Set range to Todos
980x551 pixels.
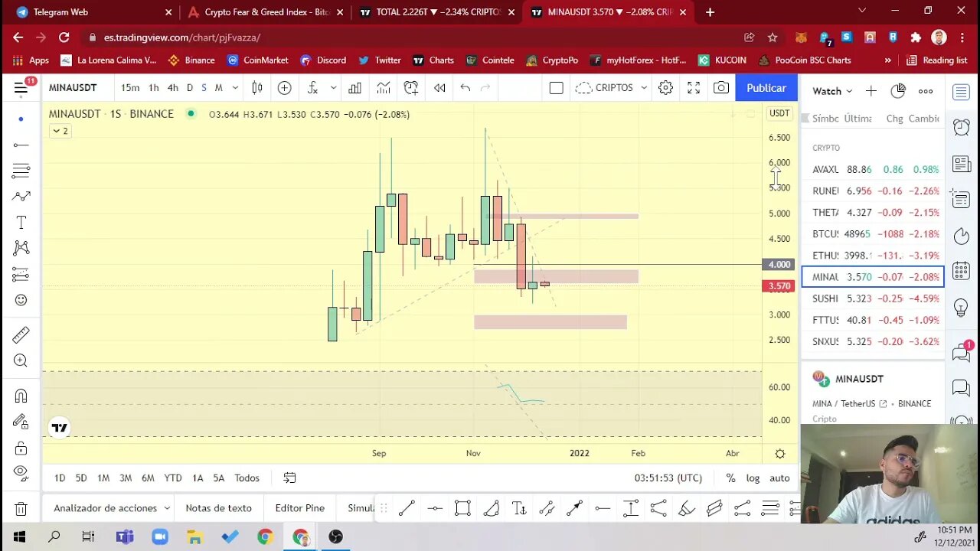coord(247,478)
